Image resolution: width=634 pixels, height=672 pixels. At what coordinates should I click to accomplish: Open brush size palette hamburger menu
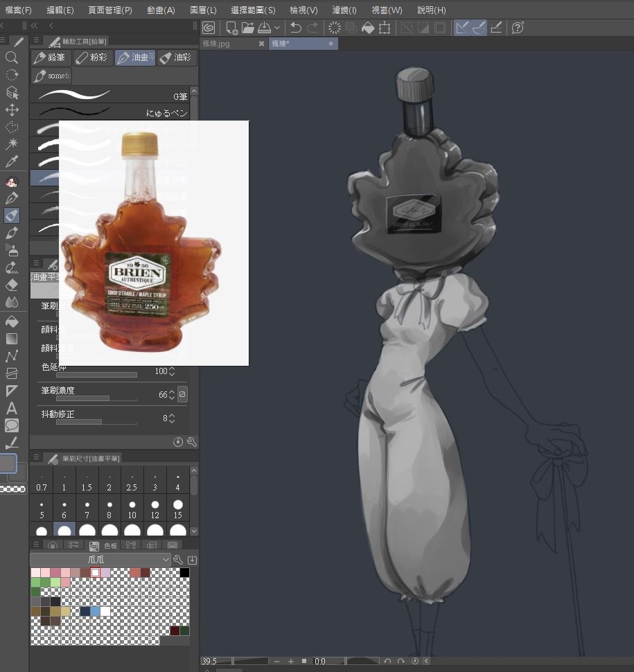pyautogui.click(x=37, y=457)
